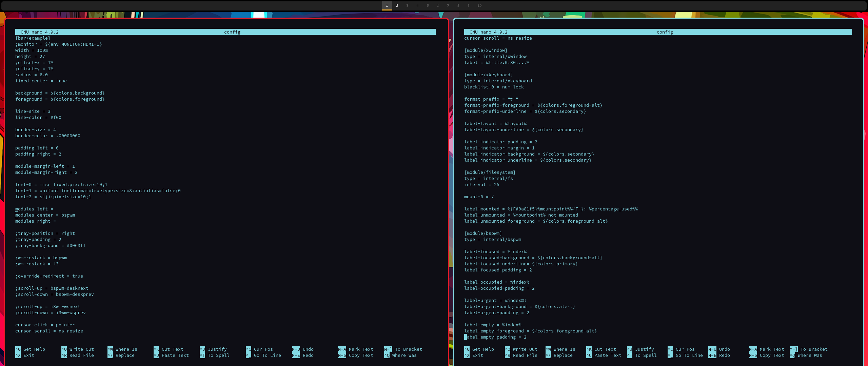This screenshot has width=868, height=366.
Task: Click Undo in the left nano shortcut bar
Action: [308, 349]
